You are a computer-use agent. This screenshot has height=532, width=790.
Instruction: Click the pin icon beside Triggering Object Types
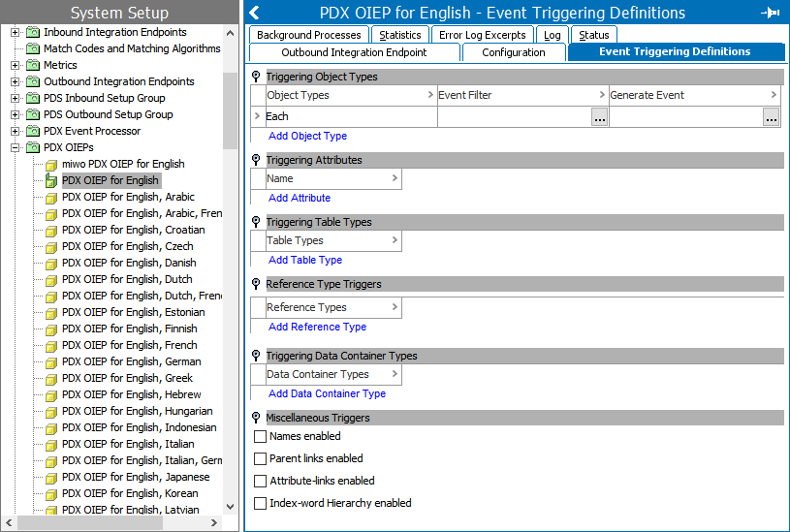pos(256,77)
